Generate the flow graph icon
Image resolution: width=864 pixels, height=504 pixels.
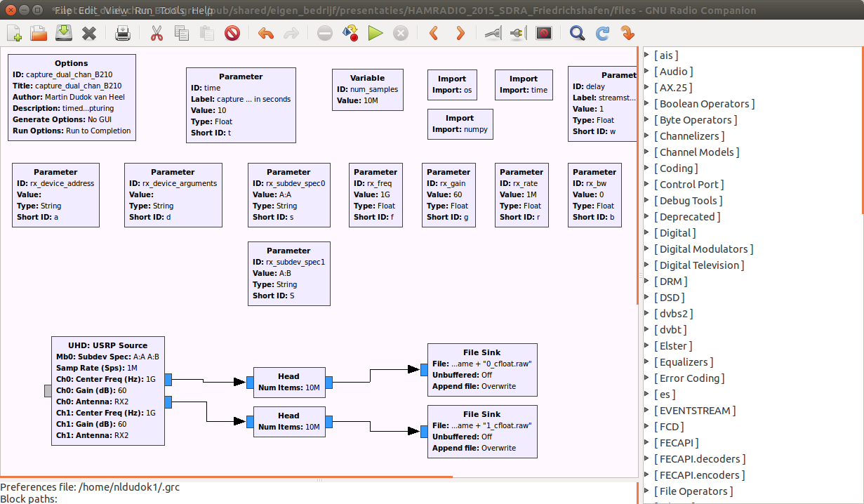(350, 33)
